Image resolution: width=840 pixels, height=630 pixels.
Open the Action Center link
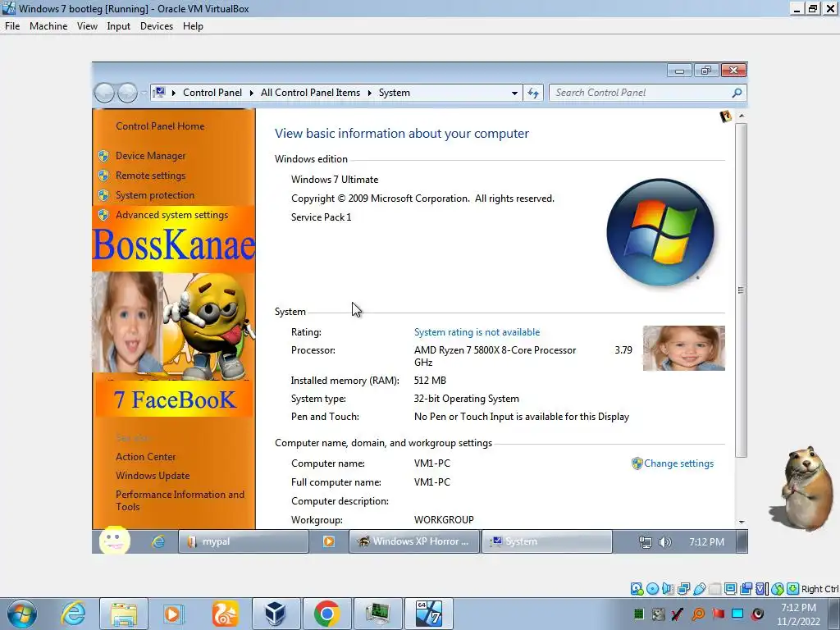[146, 456]
